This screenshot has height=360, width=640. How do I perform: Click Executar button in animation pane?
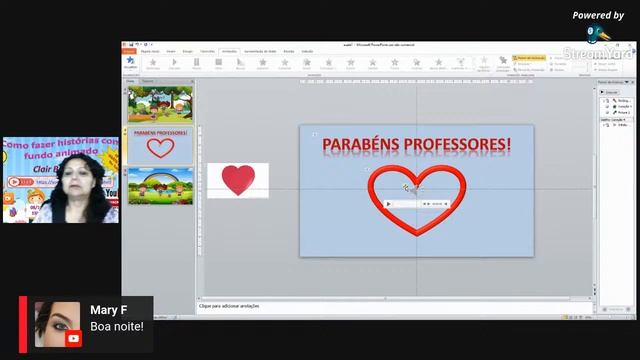click(x=610, y=92)
